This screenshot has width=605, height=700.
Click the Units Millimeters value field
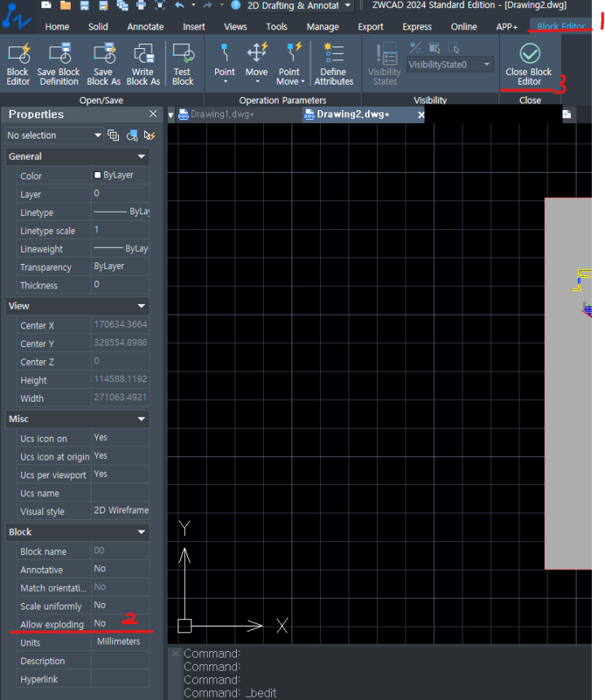click(x=121, y=641)
